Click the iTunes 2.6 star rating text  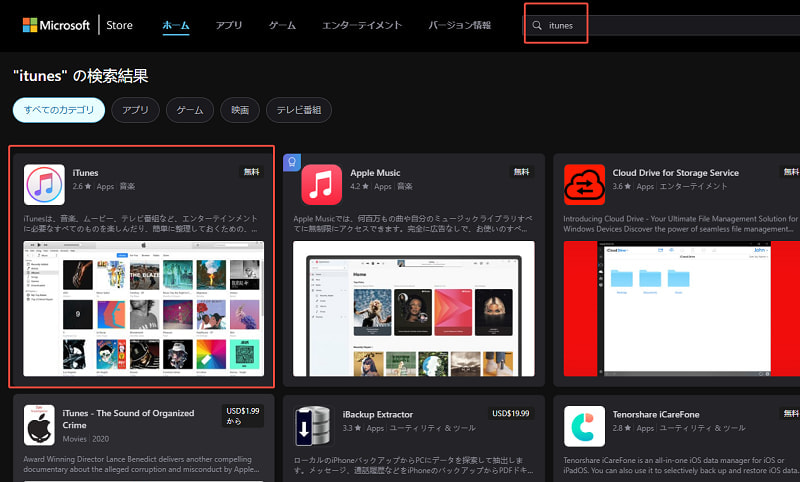(82, 186)
